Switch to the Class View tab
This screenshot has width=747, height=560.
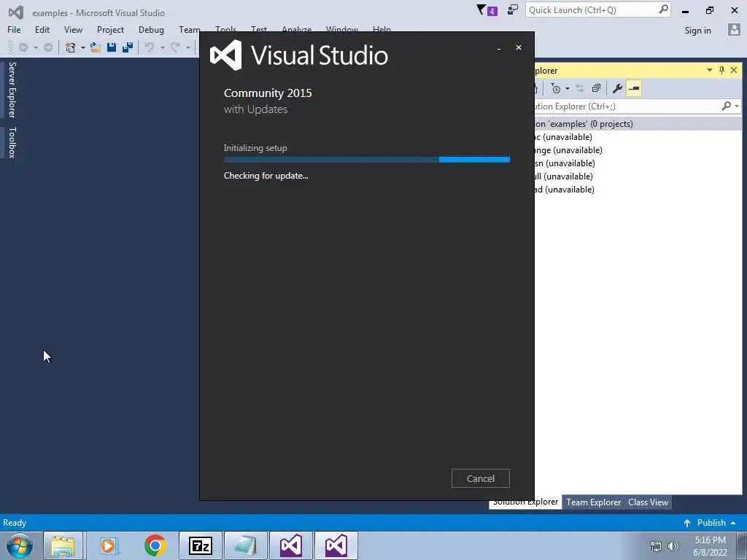(648, 502)
